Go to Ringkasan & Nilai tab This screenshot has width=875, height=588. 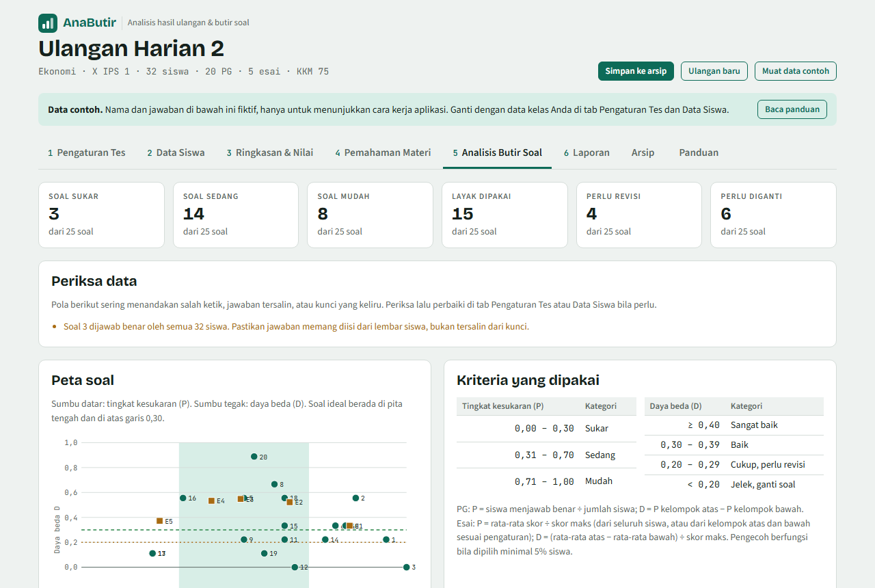click(270, 152)
